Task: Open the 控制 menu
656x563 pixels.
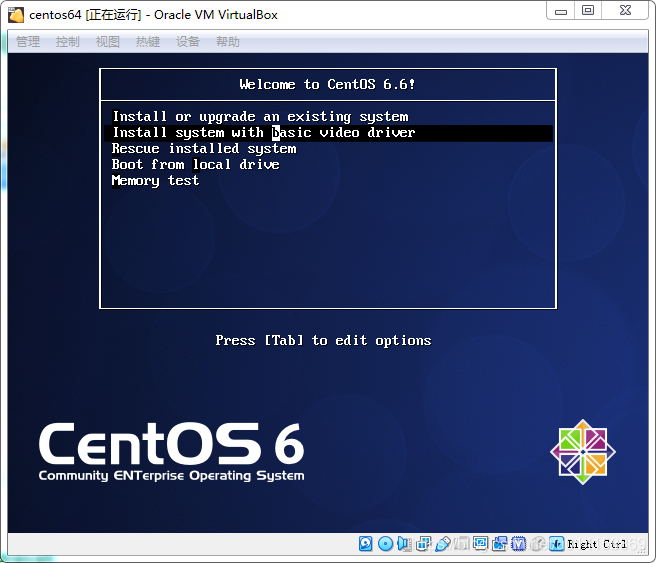Action: [67, 42]
